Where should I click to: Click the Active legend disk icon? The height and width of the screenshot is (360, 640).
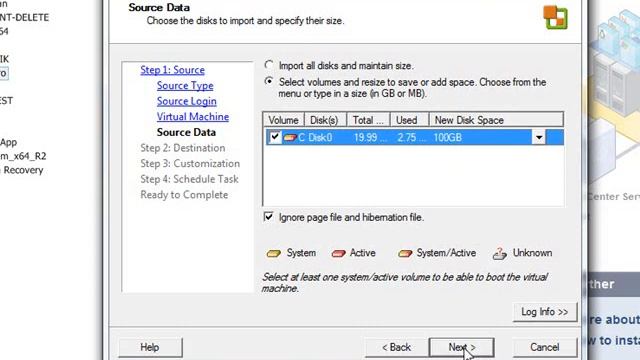pos(338,253)
